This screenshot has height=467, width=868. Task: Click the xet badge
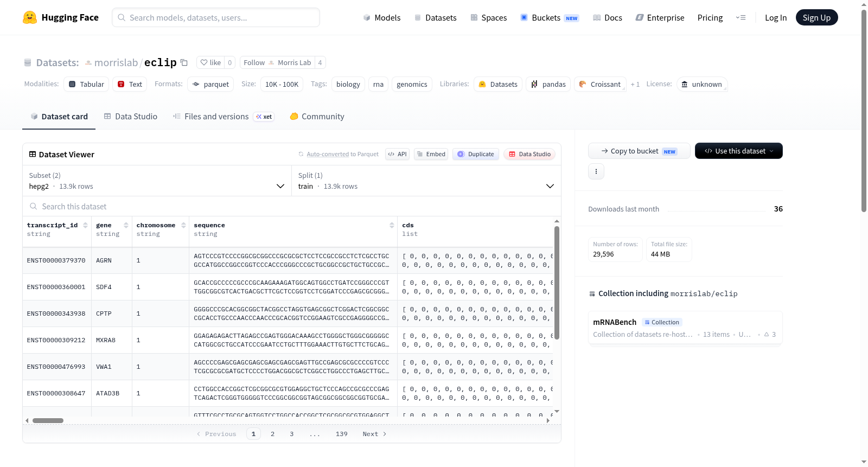[x=264, y=117]
